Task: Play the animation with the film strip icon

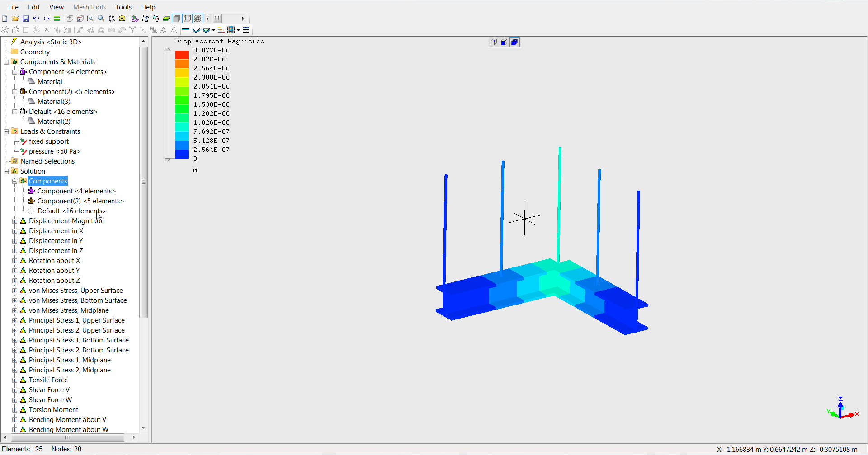Action: tap(231, 30)
